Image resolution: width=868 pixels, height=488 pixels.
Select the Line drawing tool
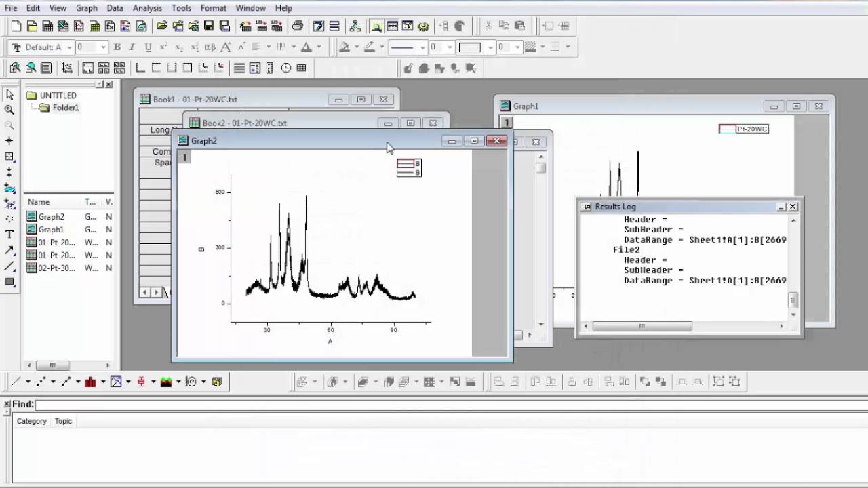pyautogui.click(x=9, y=266)
